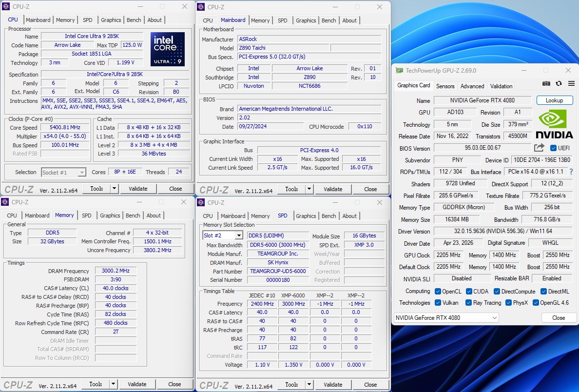This screenshot has width=579, height=392.
Task: Click the Close button in GPU-Z
Action: pos(559,318)
